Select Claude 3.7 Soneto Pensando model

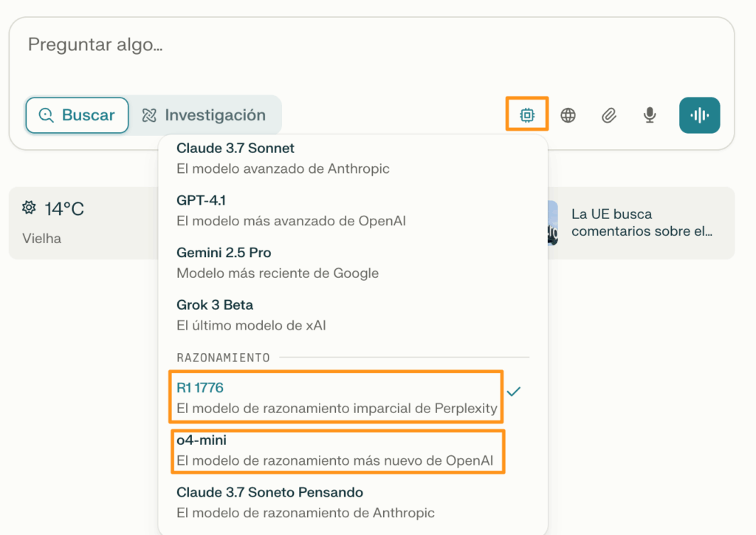pyautogui.click(x=353, y=502)
